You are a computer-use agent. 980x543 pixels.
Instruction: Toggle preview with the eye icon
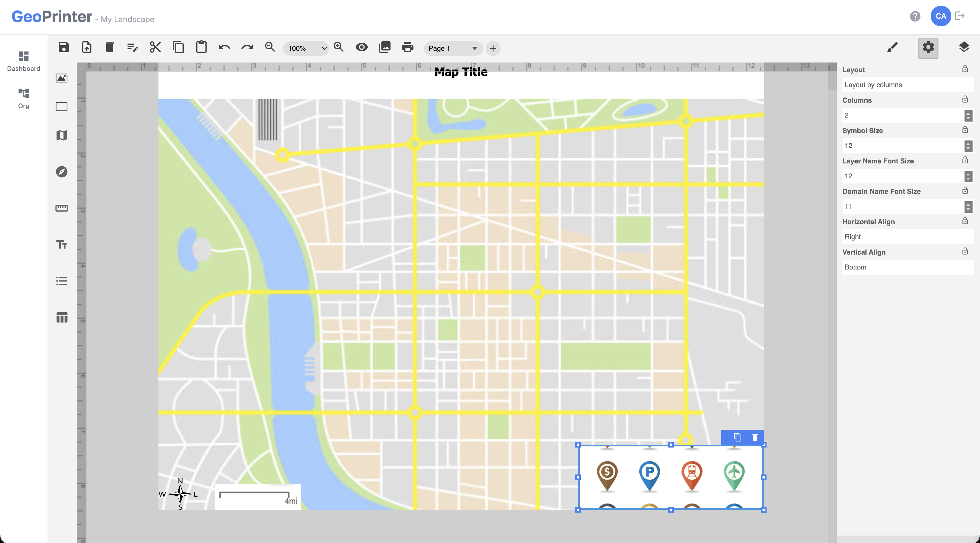click(x=361, y=48)
